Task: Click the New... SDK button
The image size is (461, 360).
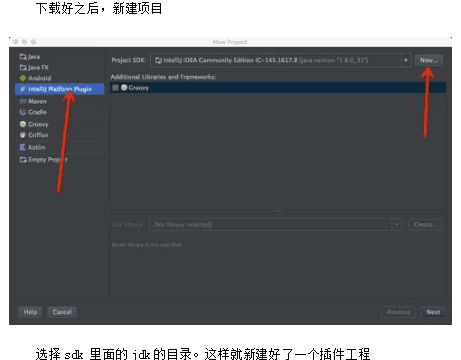Action: [x=429, y=60]
